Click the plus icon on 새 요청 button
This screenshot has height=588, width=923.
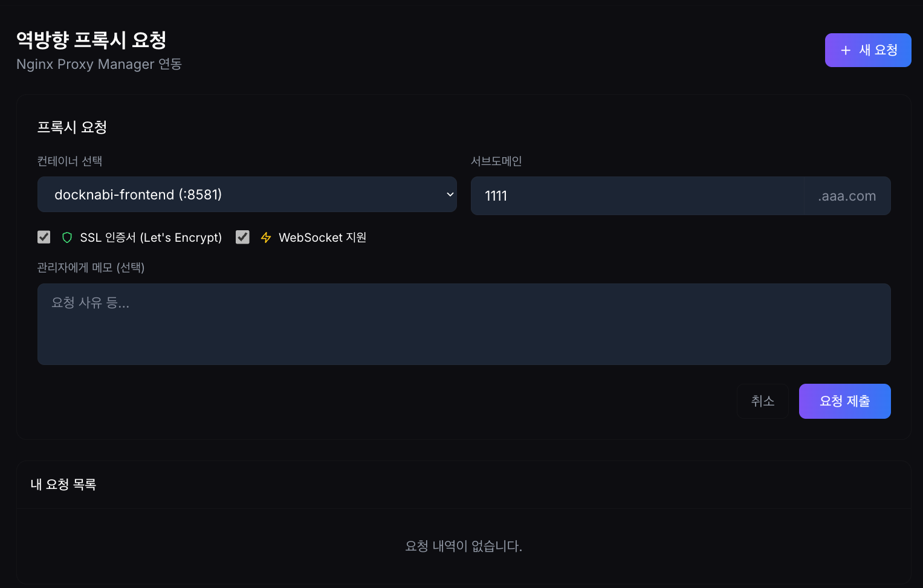click(844, 50)
